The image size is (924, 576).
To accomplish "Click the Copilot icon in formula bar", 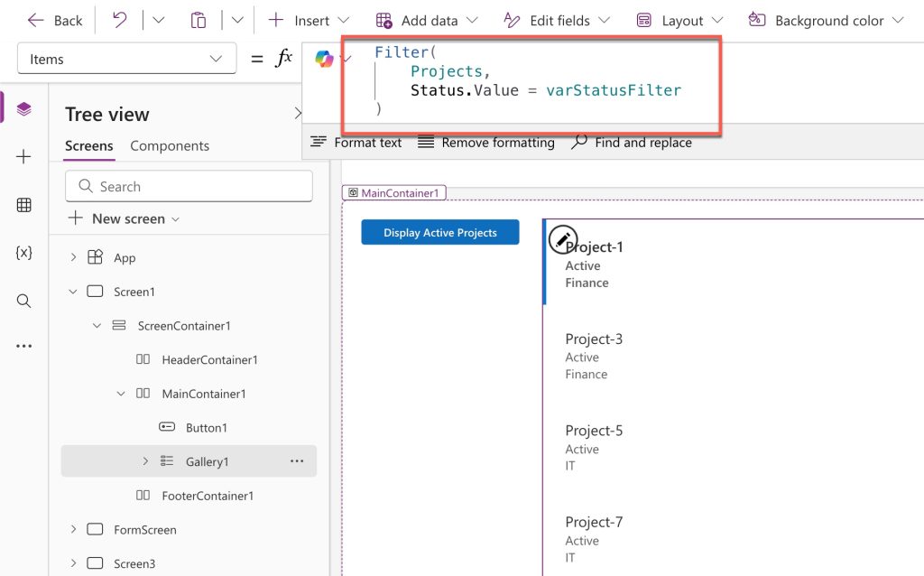I will 324,59.
